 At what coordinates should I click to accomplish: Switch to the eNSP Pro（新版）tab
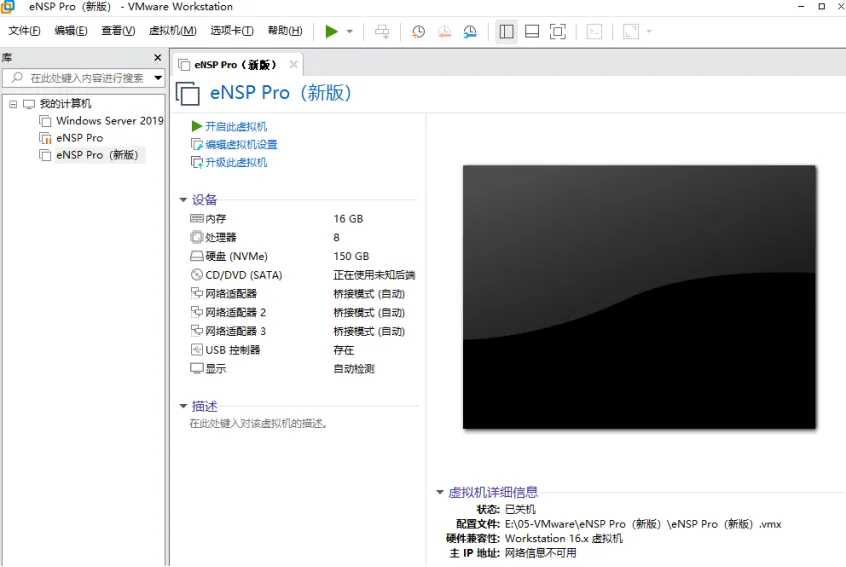pos(235,65)
